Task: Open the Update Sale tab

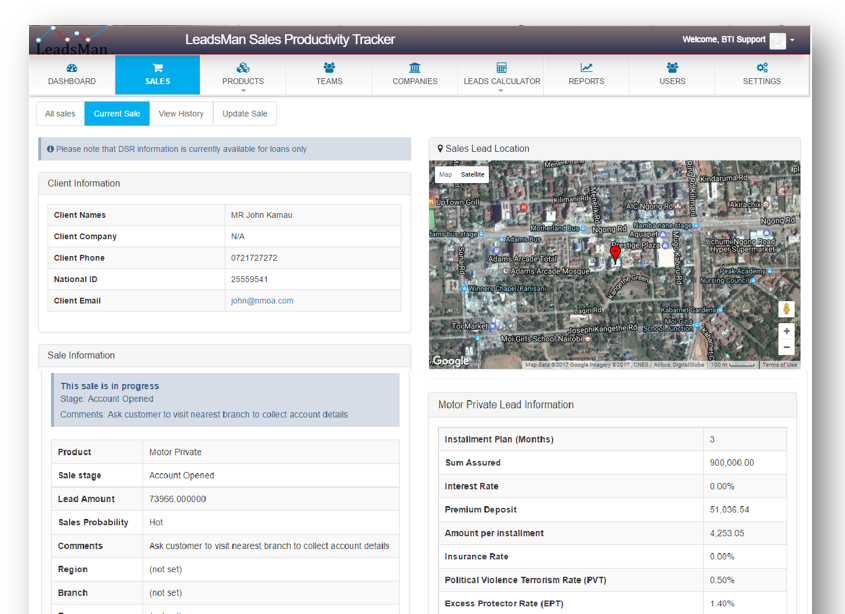Action: 245,114
